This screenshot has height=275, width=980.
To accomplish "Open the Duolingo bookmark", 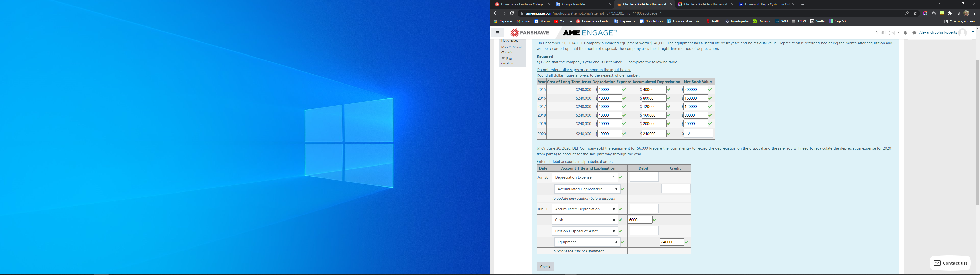I will [x=762, y=22].
